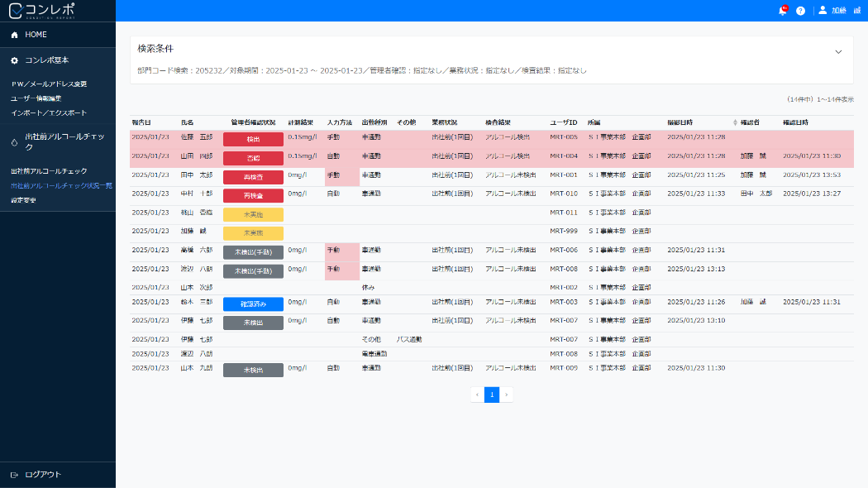Click the user profile icon in the top bar
Viewport: 868px width, 488px height.
tap(823, 10)
